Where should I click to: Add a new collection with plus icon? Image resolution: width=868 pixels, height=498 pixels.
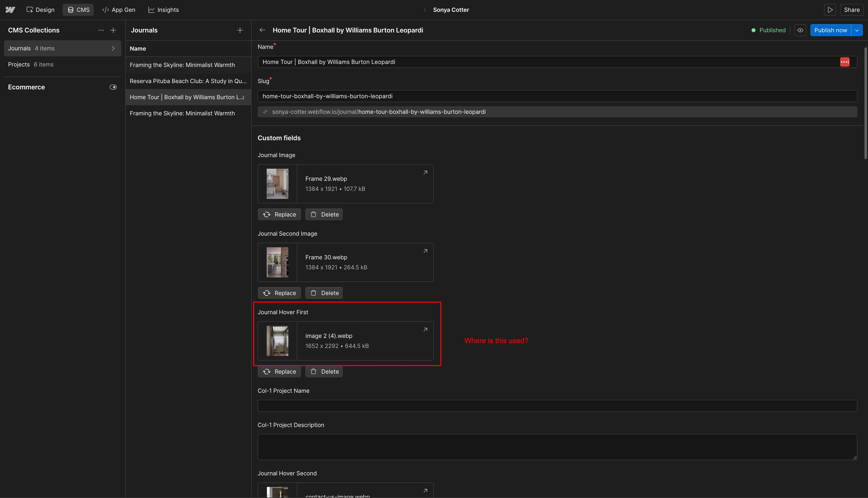[x=113, y=30]
